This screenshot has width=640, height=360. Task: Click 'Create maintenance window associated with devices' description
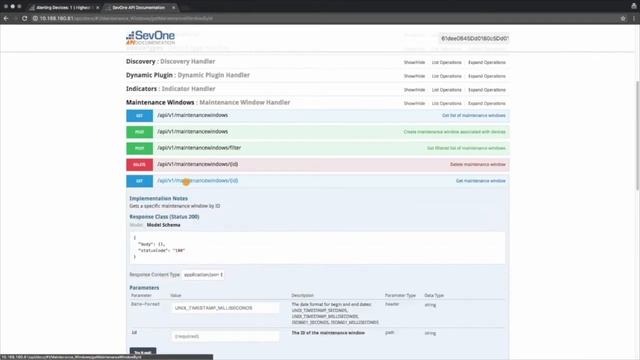pyautogui.click(x=454, y=132)
